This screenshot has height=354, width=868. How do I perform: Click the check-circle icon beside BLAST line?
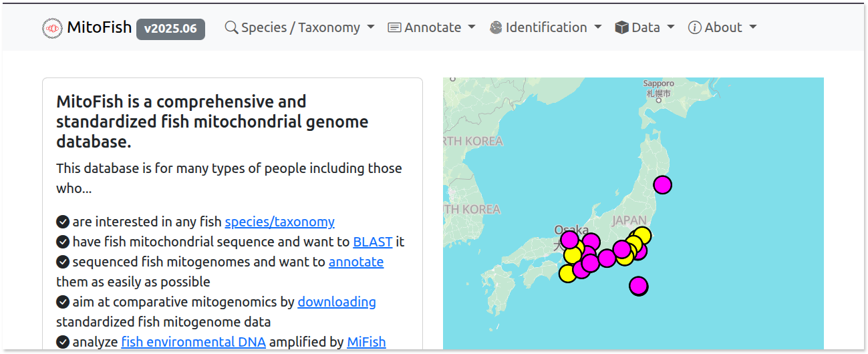(63, 242)
